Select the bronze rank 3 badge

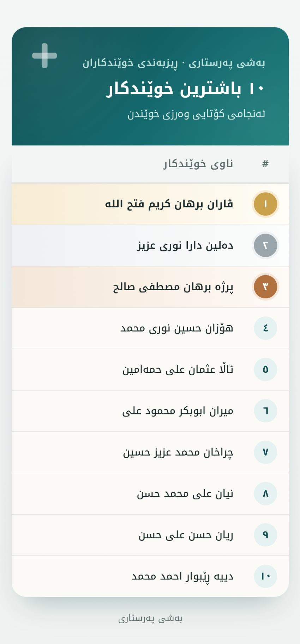(x=265, y=286)
